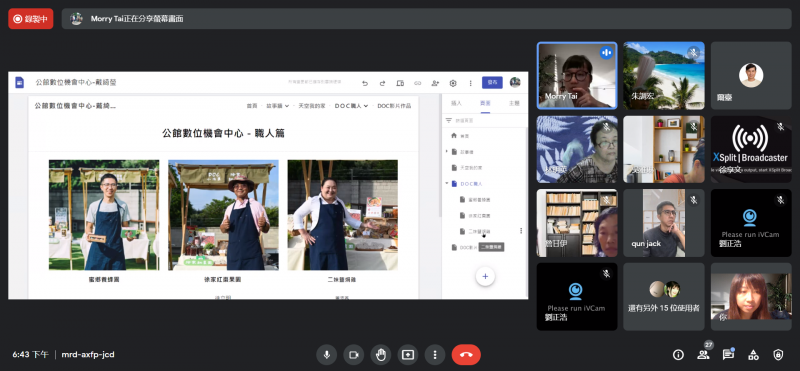
Task: Click meeting code mrd-axfp-jcd
Action: click(88, 354)
